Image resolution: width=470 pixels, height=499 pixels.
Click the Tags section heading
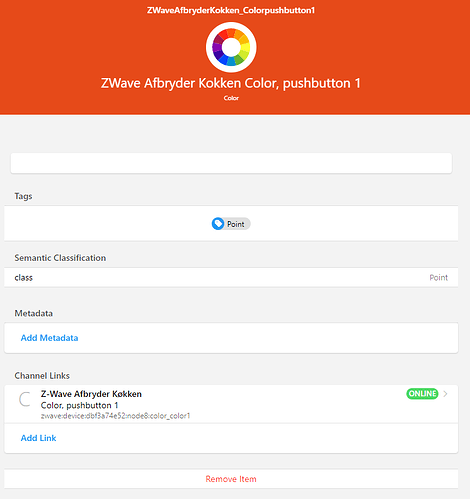[x=23, y=196]
